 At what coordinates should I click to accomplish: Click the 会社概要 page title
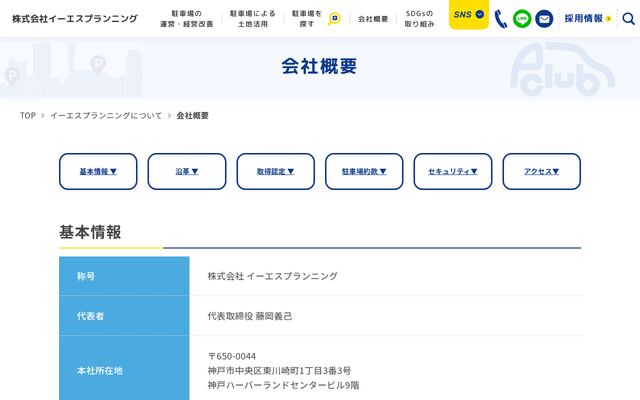319,66
